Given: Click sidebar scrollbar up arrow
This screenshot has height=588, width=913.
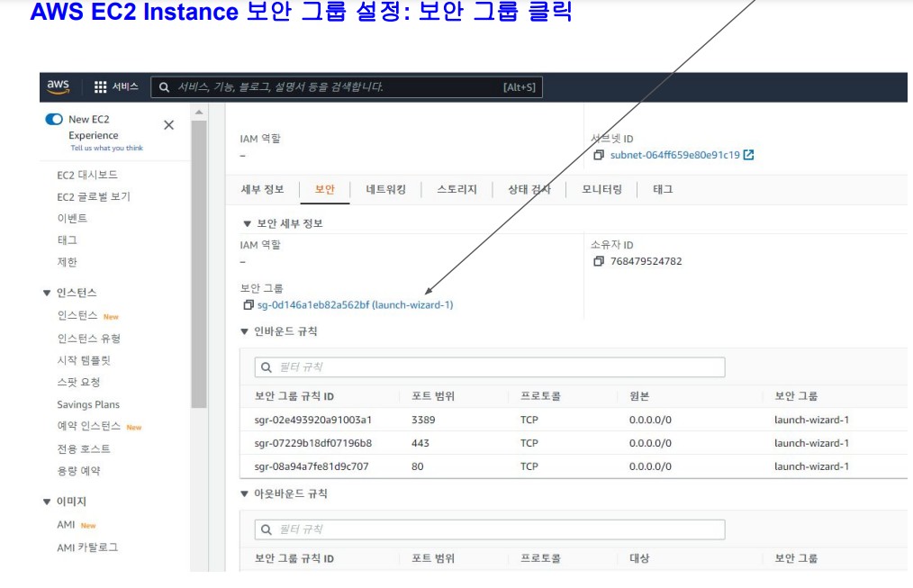Looking at the screenshot, I should (x=199, y=112).
